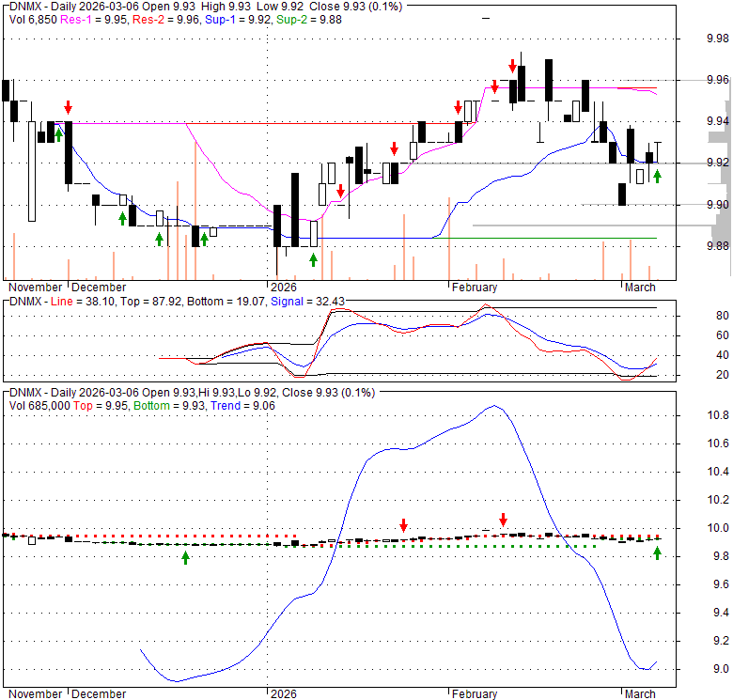
Task: Select the Line = 38.10 indicator label
Action: click(x=83, y=302)
